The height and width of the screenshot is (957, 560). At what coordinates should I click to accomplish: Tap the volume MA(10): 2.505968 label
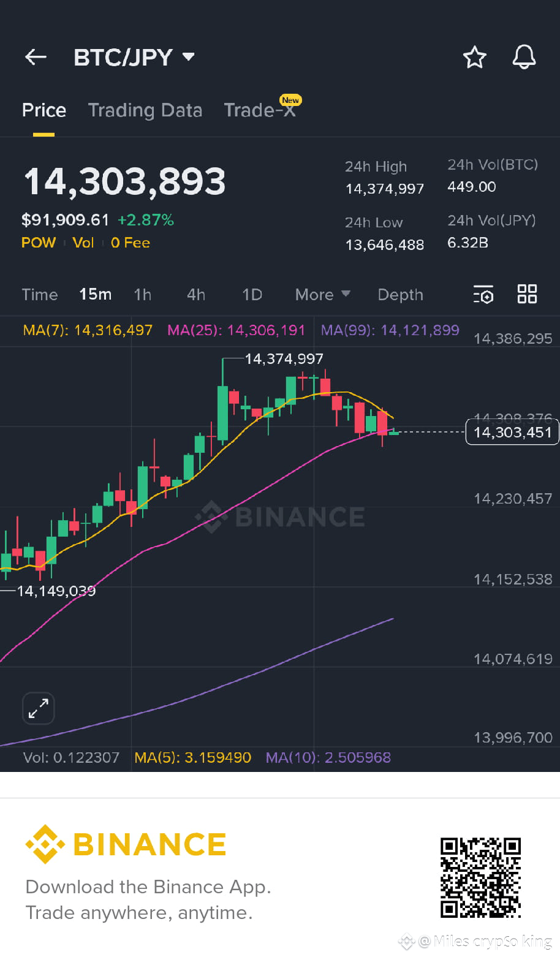pyautogui.click(x=328, y=758)
